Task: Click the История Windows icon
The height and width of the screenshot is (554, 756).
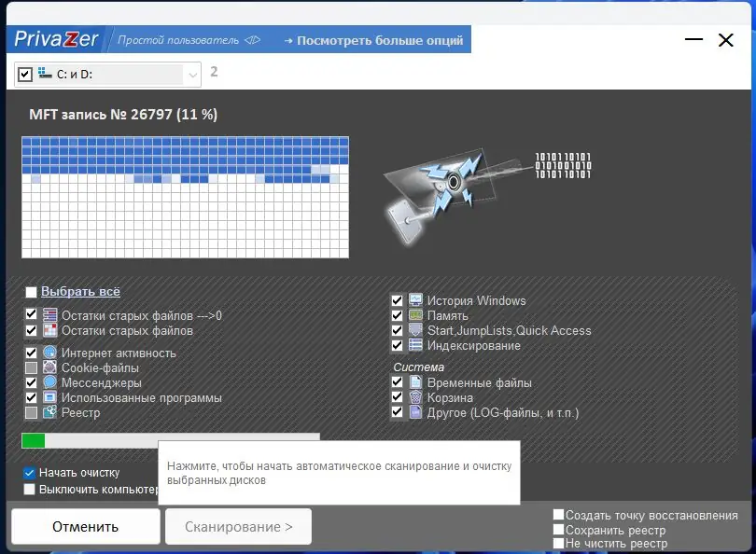Action: pos(415,300)
